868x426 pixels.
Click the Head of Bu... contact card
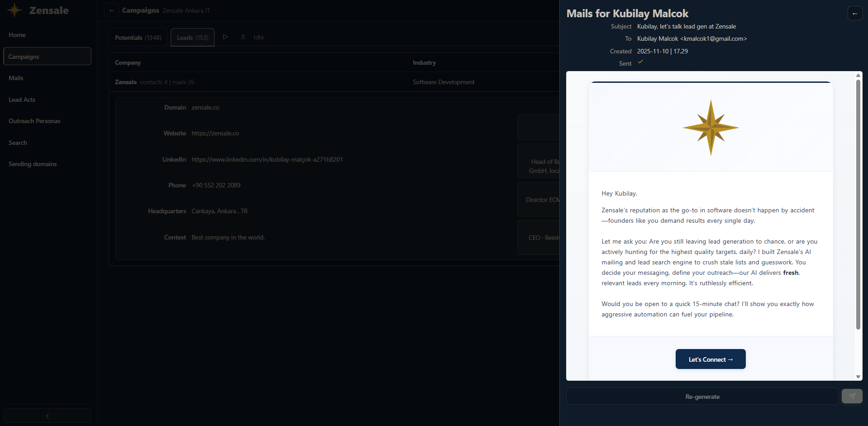539,161
